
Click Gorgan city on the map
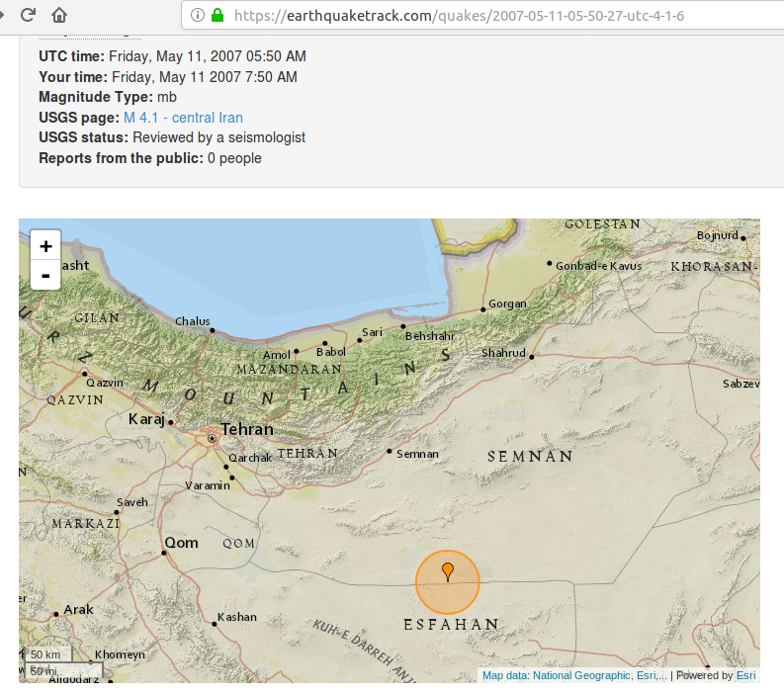click(x=482, y=309)
